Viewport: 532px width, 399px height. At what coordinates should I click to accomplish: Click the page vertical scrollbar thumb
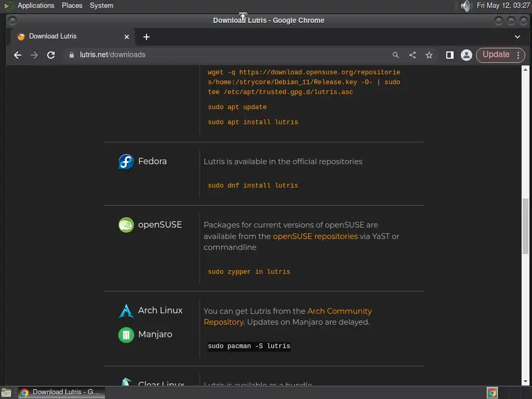pyautogui.click(x=525, y=226)
